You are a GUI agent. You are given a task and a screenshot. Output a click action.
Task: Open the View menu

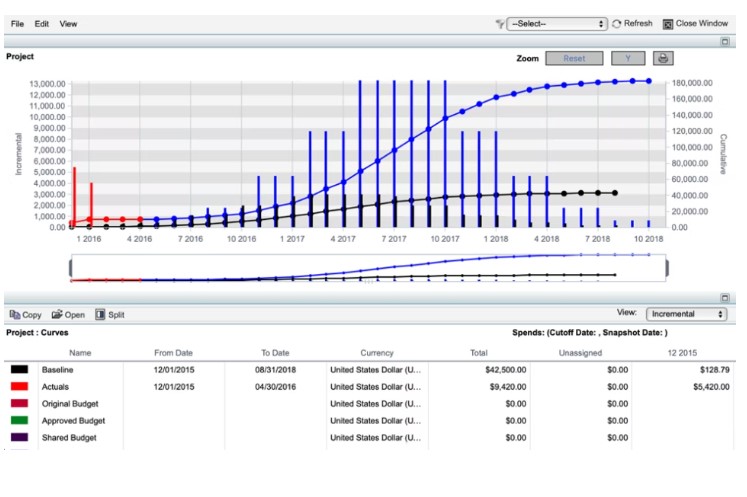(x=68, y=23)
